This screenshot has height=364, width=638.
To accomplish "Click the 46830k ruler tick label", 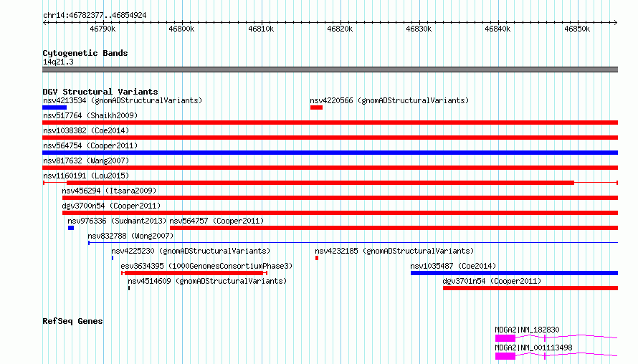I will tap(419, 29).
